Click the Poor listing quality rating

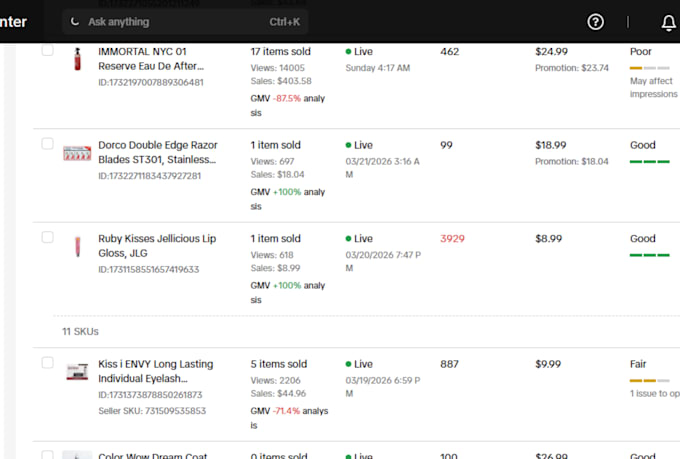(x=641, y=52)
